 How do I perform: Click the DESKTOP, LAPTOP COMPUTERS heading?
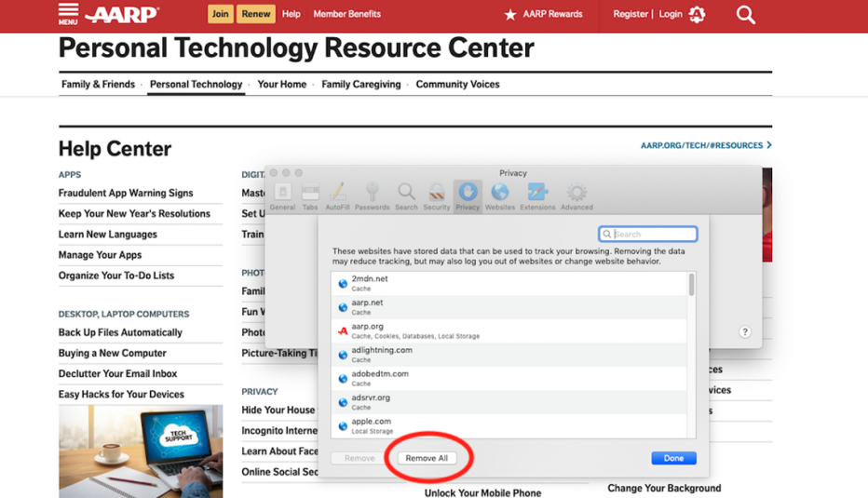click(124, 315)
